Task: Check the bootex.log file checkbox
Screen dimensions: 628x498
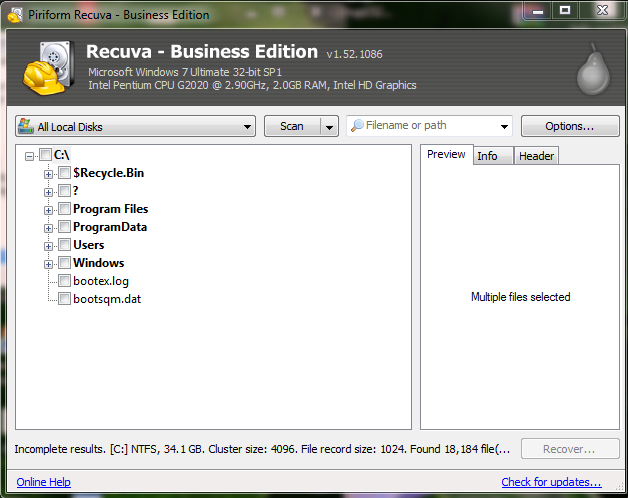Action: pos(64,280)
